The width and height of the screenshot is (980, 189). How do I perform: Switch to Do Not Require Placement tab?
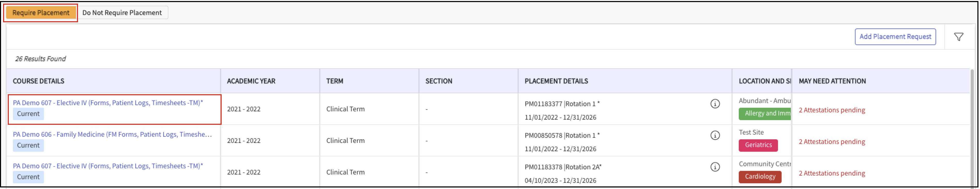(122, 13)
